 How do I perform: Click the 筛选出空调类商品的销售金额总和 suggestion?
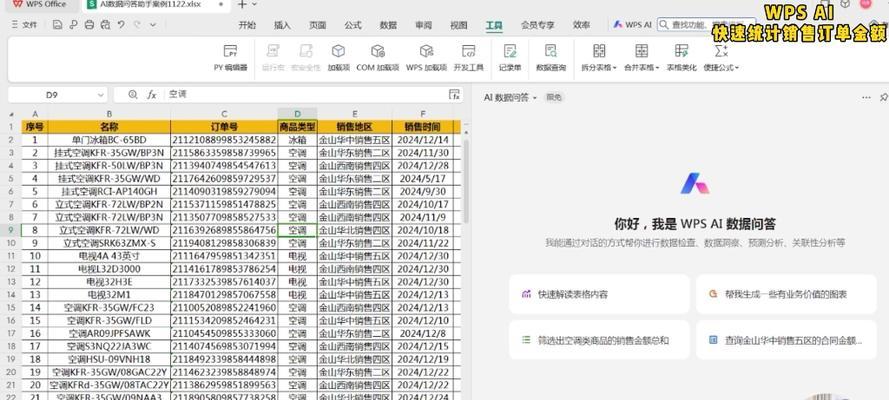[599, 340]
